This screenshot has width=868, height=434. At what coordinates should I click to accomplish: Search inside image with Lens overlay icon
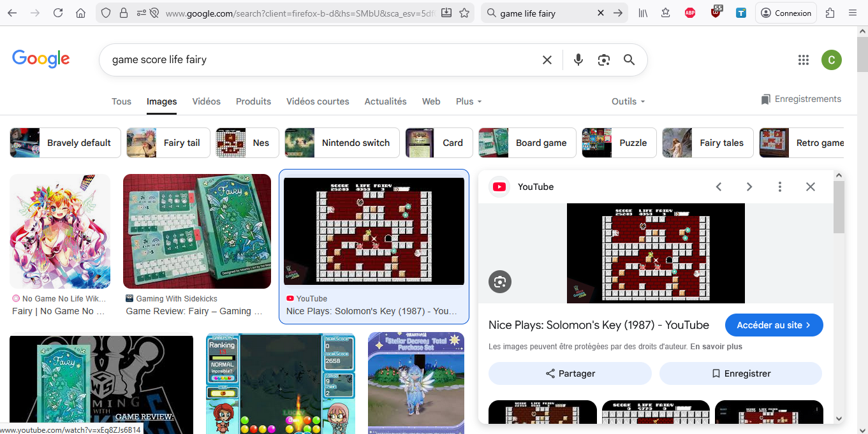500,282
